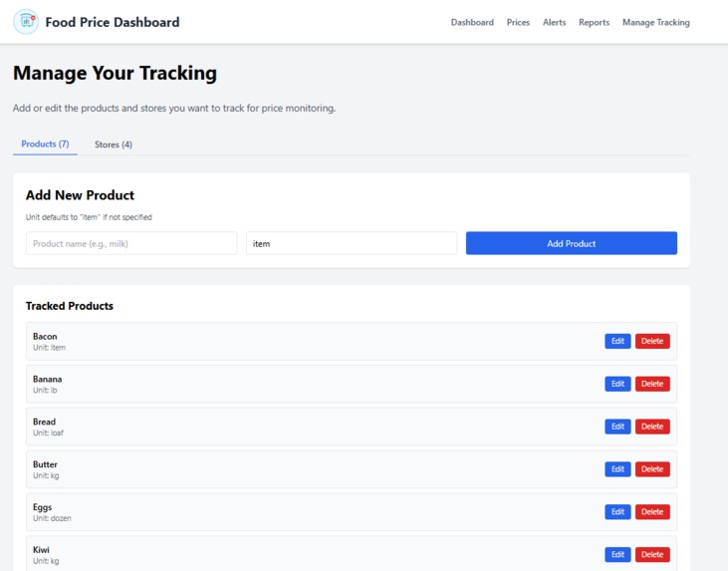The width and height of the screenshot is (728, 571).
Task: Delete the Eggs product
Action: 652,512
